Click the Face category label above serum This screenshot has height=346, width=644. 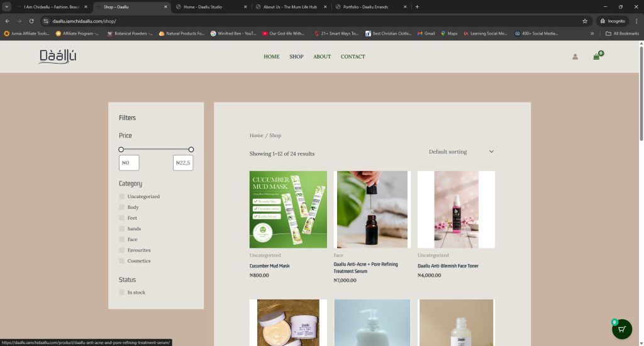[x=338, y=255]
